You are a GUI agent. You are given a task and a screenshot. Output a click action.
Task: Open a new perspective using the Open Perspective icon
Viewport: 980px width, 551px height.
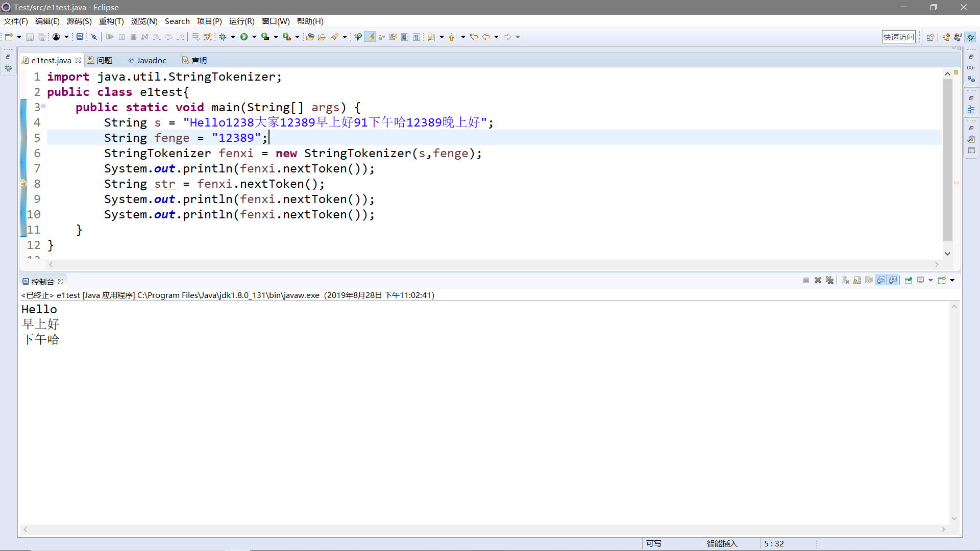pos(930,36)
